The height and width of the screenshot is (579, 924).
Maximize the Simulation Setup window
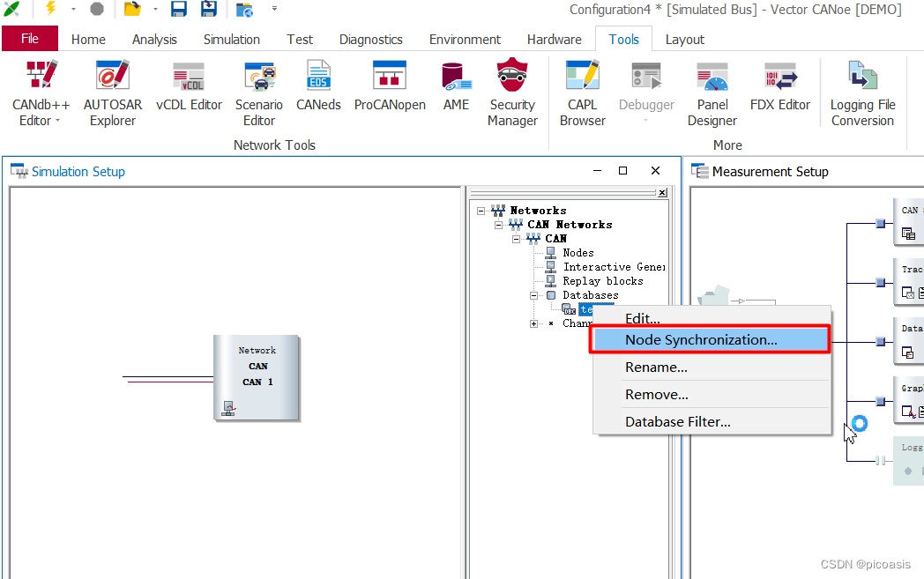[x=622, y=171]
